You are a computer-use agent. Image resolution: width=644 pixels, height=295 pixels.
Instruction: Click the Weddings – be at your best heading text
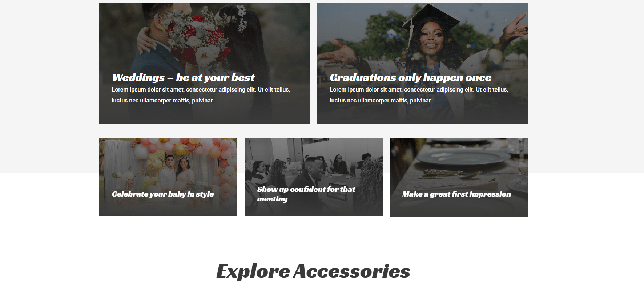(x=183, y=77)
